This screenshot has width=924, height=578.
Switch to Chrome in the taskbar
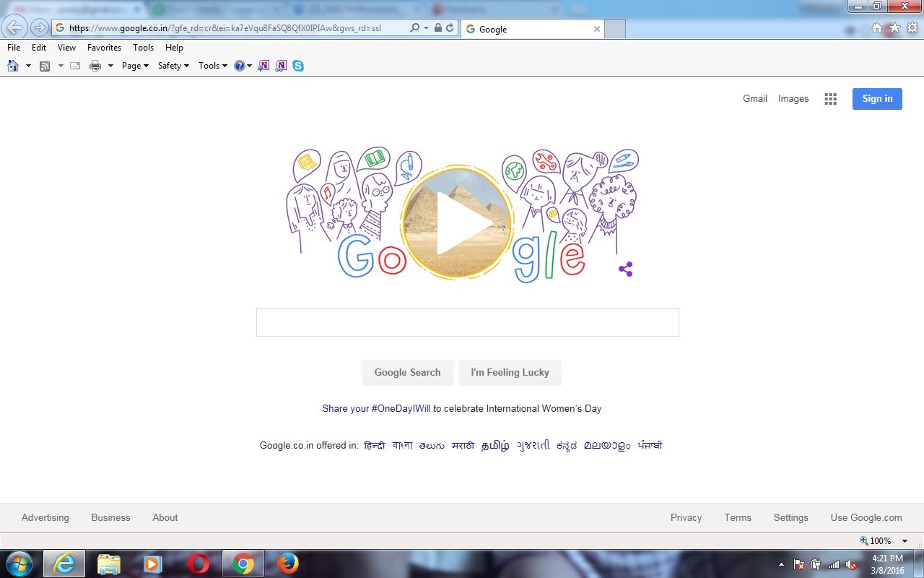click(243, 564)
